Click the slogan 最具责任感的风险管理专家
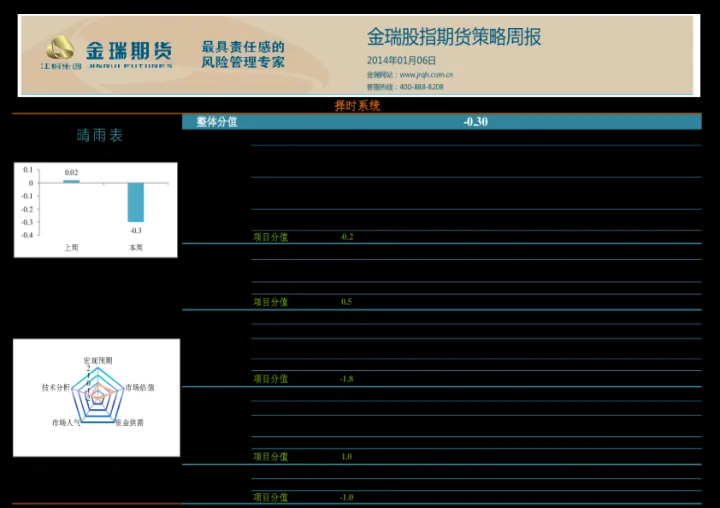The height and width of the screenshot is (508, 720). [243, 54]
